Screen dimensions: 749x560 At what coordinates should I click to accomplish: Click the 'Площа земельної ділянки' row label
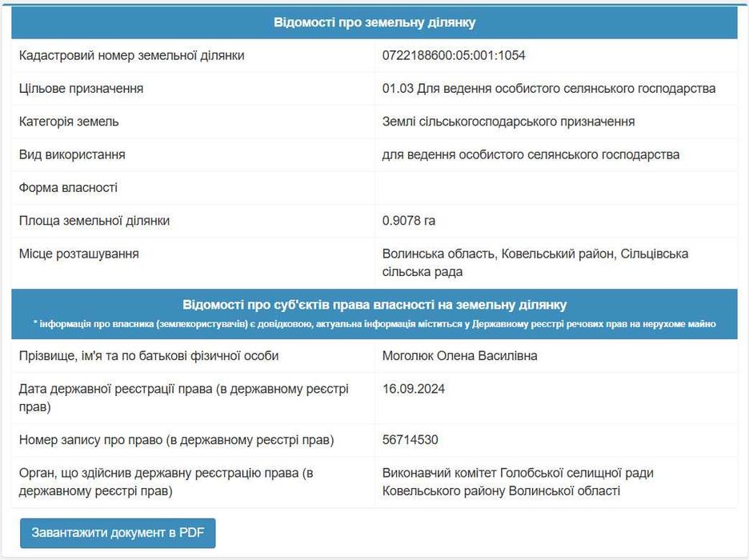point(94,220)
